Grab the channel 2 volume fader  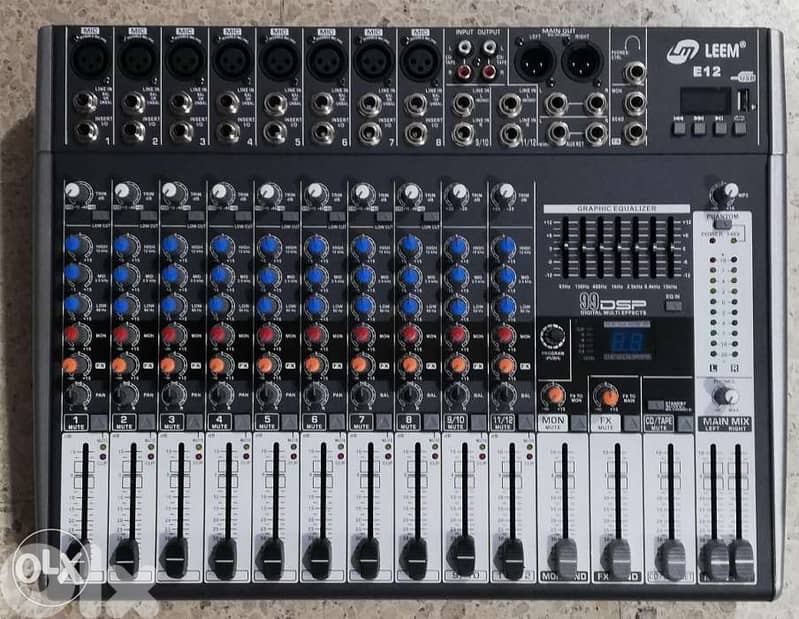(125, 557)
